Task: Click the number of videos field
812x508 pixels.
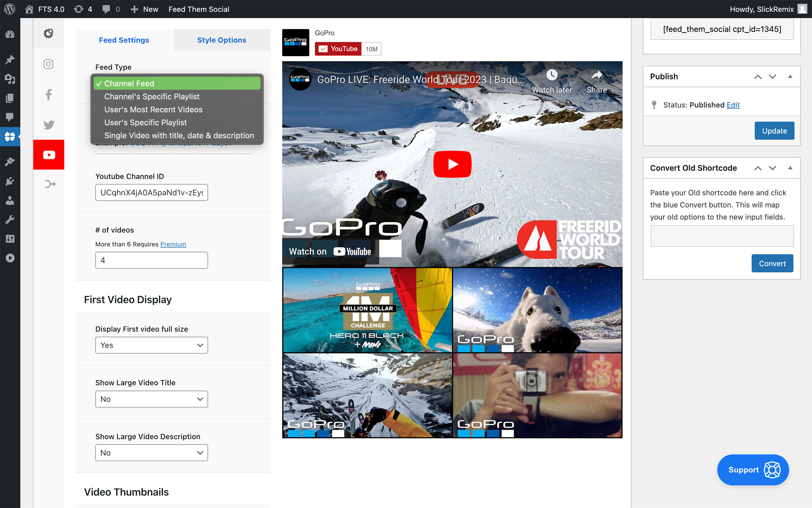Action: pyautogui.click(x=151, y=260)
